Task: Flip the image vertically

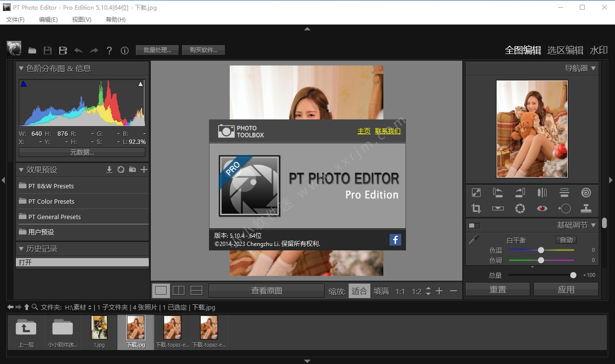Action: click(x=564, y=193)
